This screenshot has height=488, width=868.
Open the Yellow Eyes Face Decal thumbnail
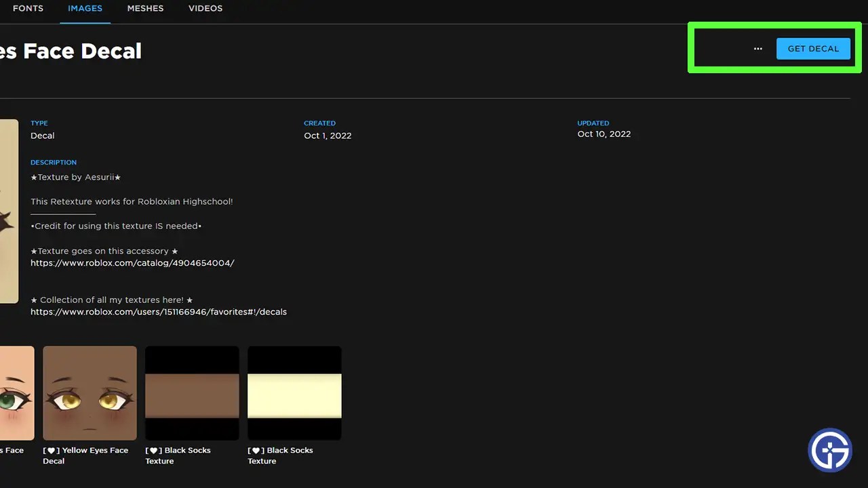90,393
